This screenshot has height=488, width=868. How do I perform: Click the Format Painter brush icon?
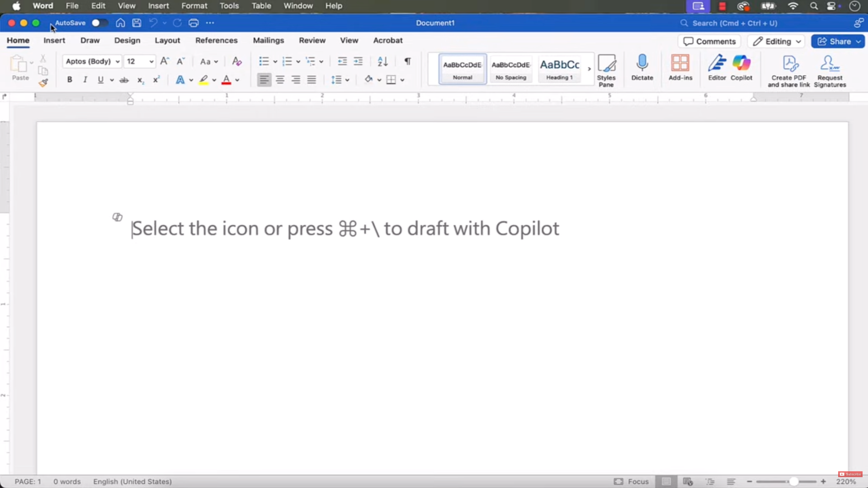[x=43, y=83]
